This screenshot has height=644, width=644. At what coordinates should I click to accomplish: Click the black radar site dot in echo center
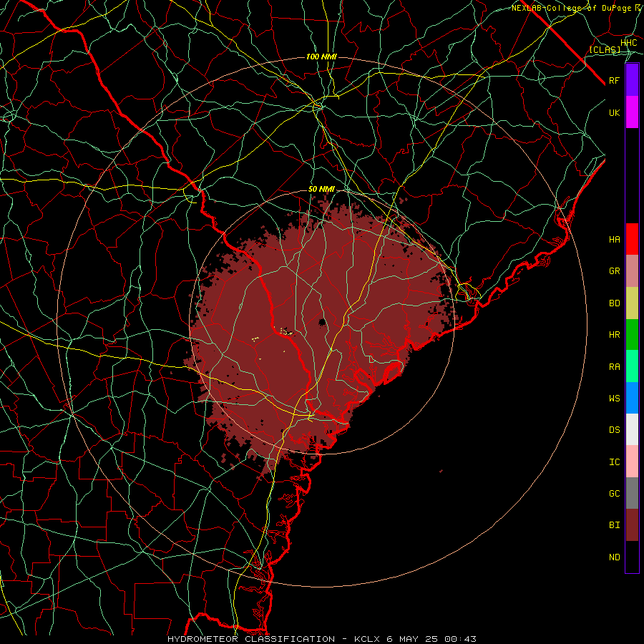pos(322,323)
